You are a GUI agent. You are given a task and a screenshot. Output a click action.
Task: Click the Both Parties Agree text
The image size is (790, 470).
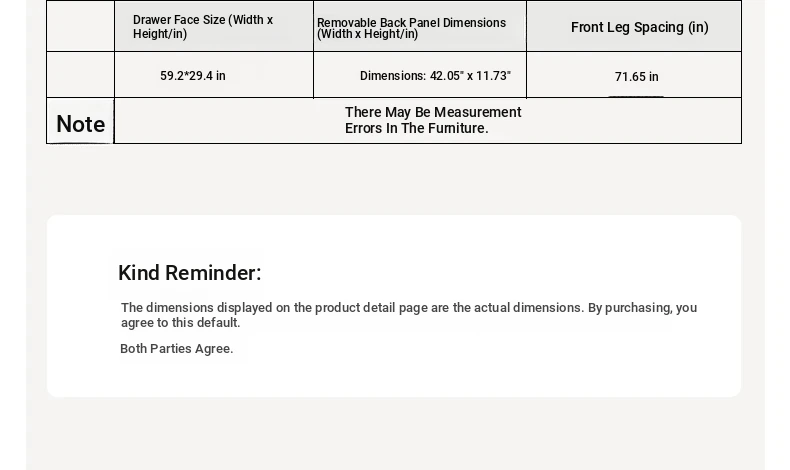pos(176,349)
